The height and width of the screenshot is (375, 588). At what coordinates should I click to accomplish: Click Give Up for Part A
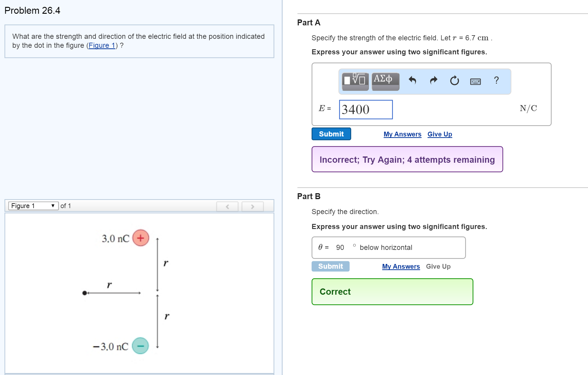pos(440,134)
